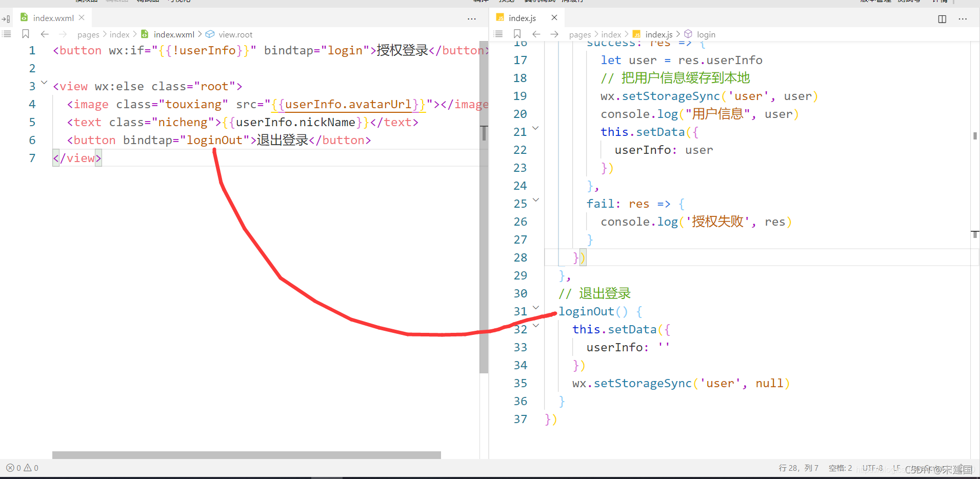Click the JS file icon in index.js breadcrumb
The height and width of the screenshot is (479, 980).
pyautogui.click(x=636, y=34)
